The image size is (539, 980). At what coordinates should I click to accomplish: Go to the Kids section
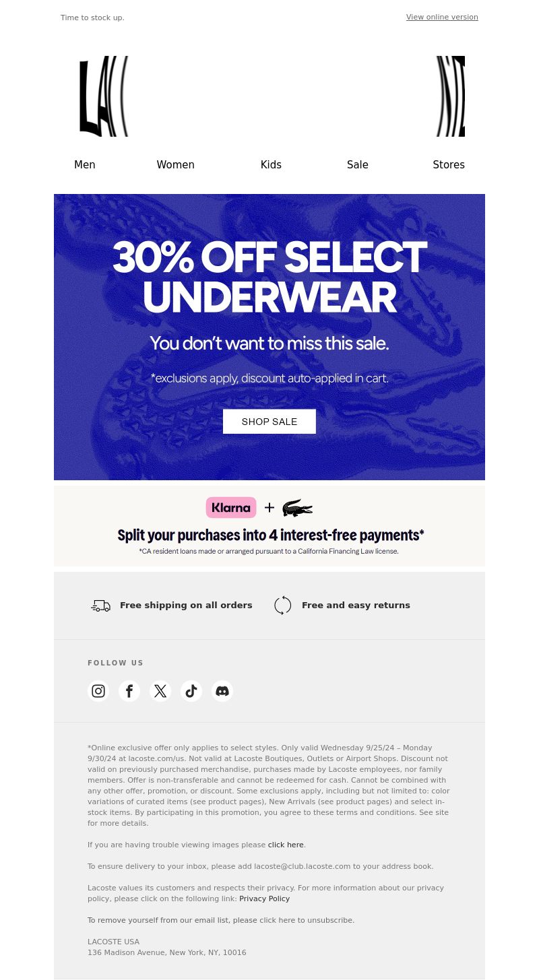pyautogui.click(x=271, y=165)
